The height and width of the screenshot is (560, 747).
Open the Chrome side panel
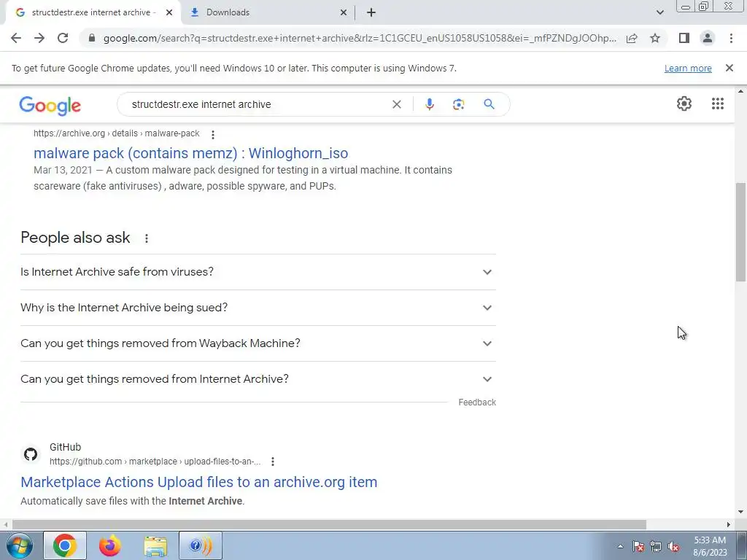click(x=684, y=38)
